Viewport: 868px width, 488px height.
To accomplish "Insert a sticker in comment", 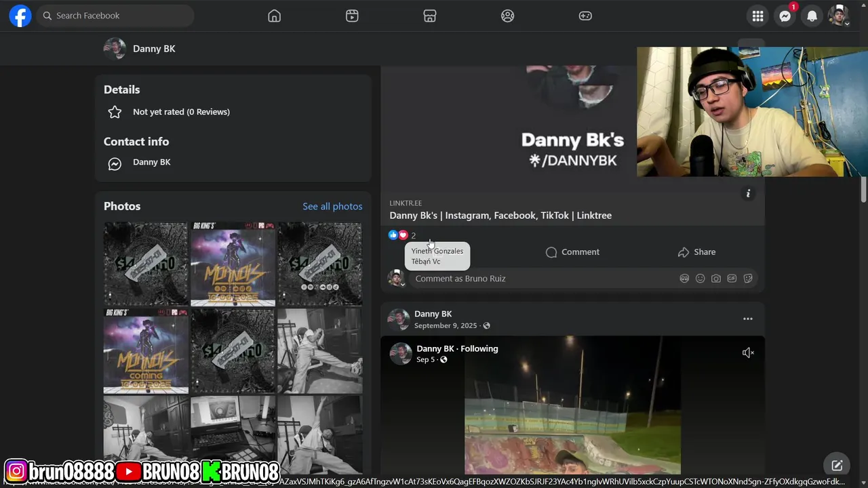I will (748, 279).
